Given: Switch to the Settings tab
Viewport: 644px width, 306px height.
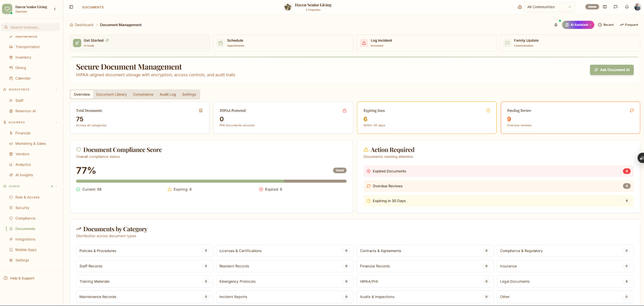Looking at the screenshot, I should 189,95.
